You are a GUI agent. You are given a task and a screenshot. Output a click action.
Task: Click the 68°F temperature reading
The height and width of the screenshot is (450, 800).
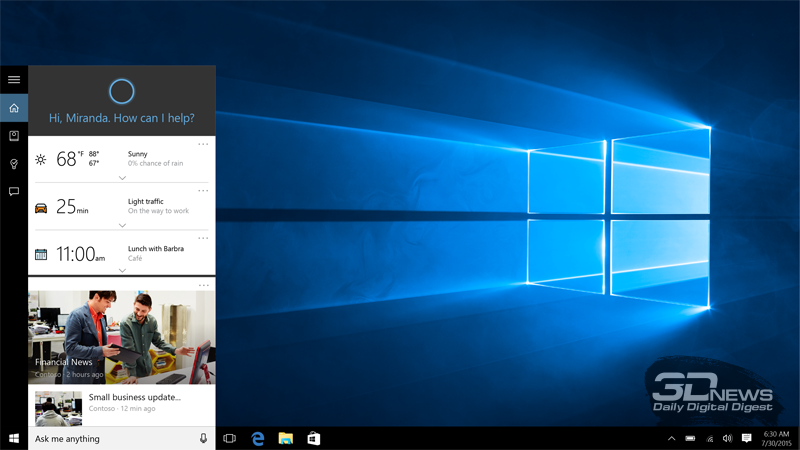click(x=70, y=159)
